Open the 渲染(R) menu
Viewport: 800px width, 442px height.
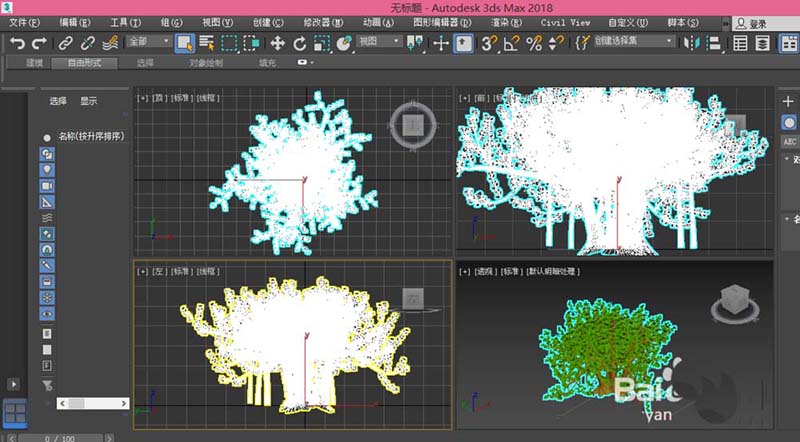pos(506,22)
